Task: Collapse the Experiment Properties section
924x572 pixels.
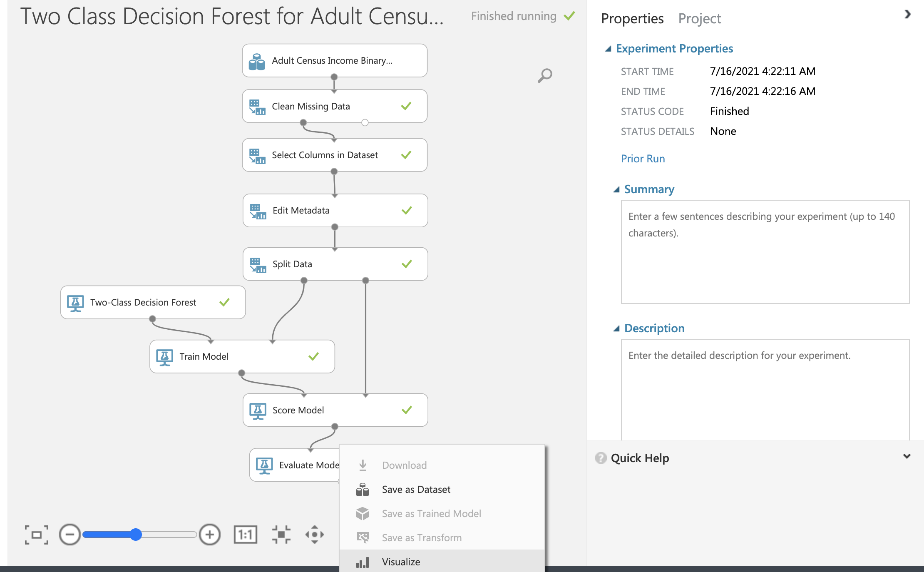Action: click(x=608, y=48)
